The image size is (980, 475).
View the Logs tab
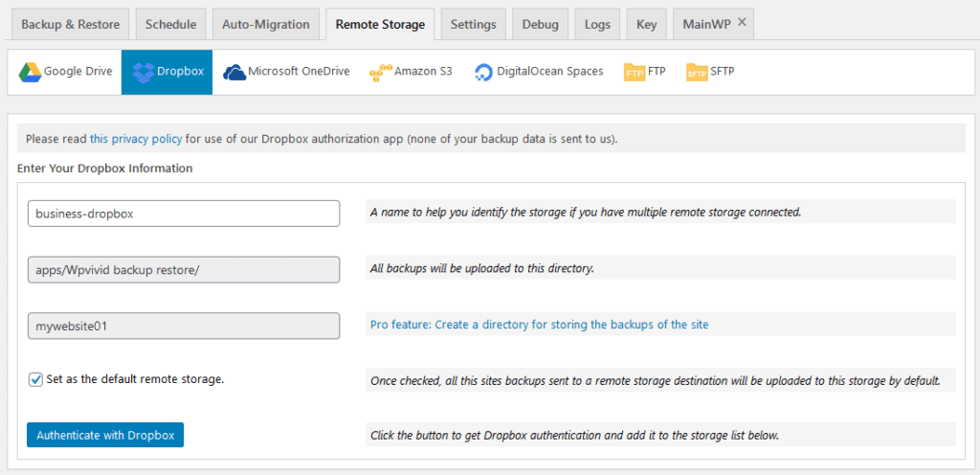click(597, 24)
